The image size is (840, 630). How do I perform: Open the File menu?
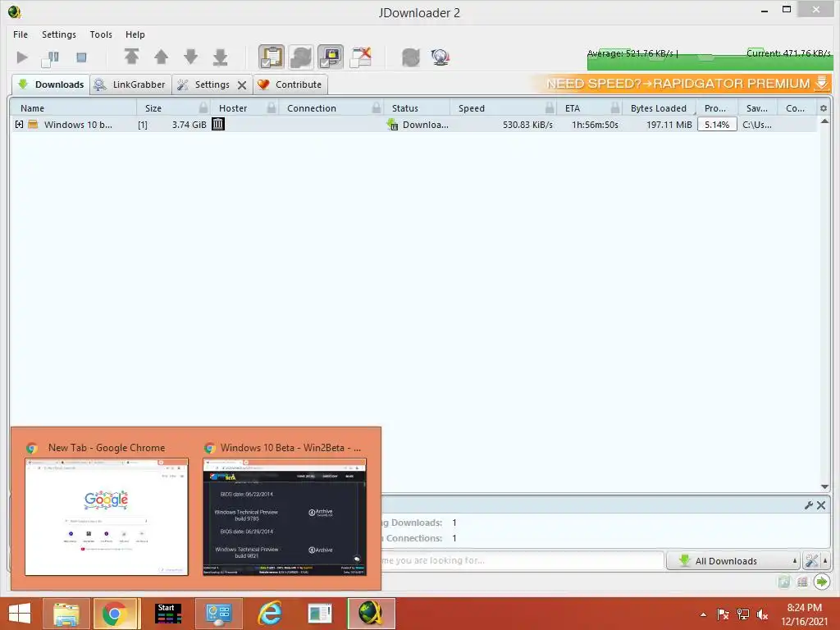[x=21, y=34]
